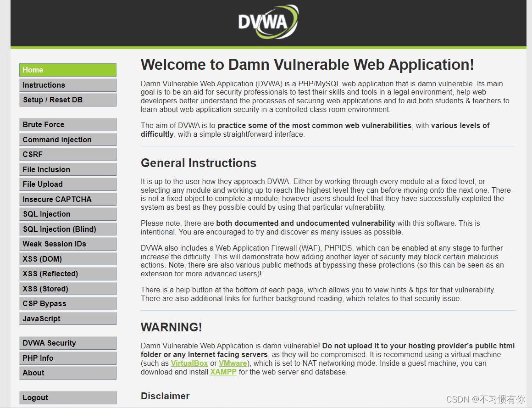This screenshot has height=408, width=532.
Task: Open the JavaScript module
Action: click(x=68, y=319)
